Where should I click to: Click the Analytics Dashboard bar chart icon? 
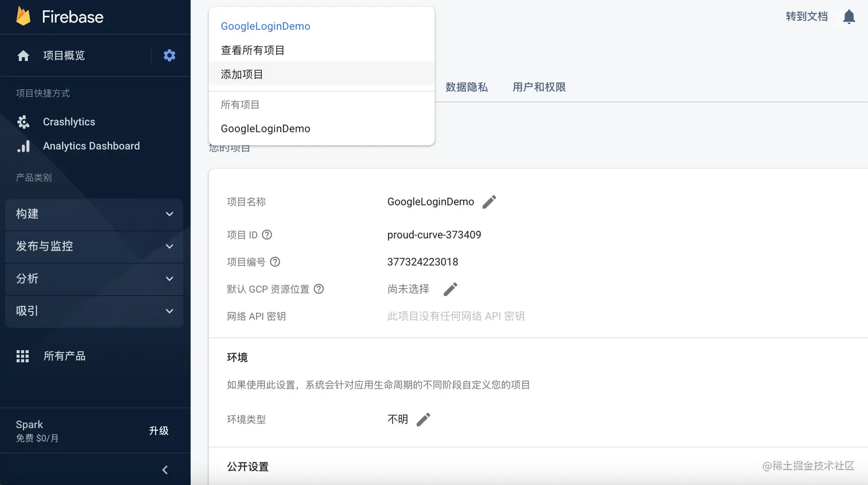[x=24, y=146]
